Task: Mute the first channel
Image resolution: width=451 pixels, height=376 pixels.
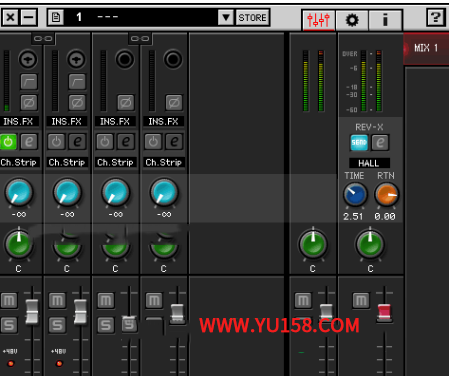Action: coord(9,300)
